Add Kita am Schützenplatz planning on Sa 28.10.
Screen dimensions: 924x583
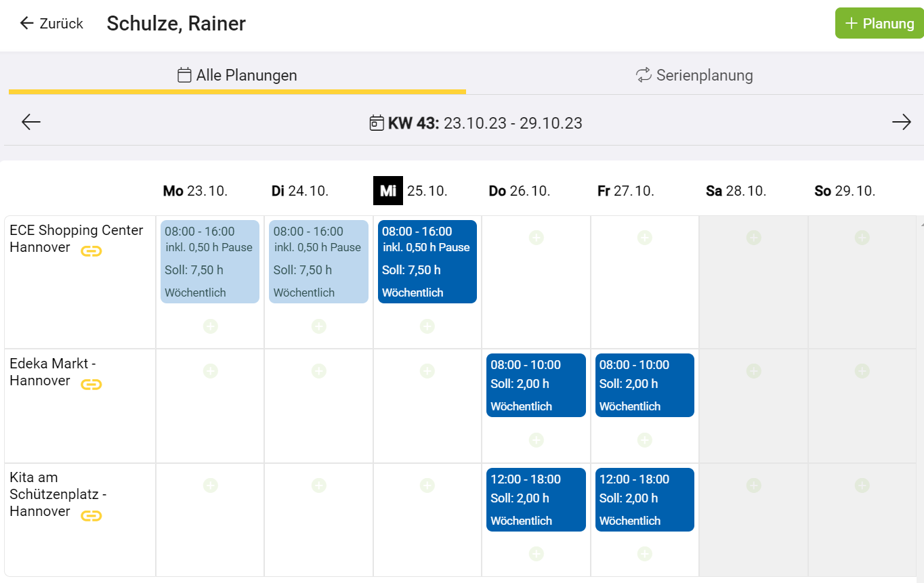(x=753, y=485)
